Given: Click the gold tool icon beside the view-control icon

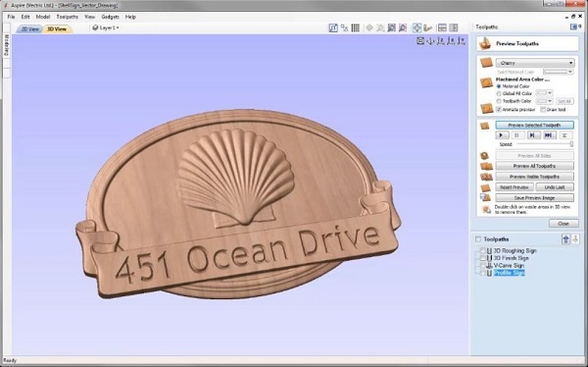Looking at the screenshot, I should tap(428, 27).
